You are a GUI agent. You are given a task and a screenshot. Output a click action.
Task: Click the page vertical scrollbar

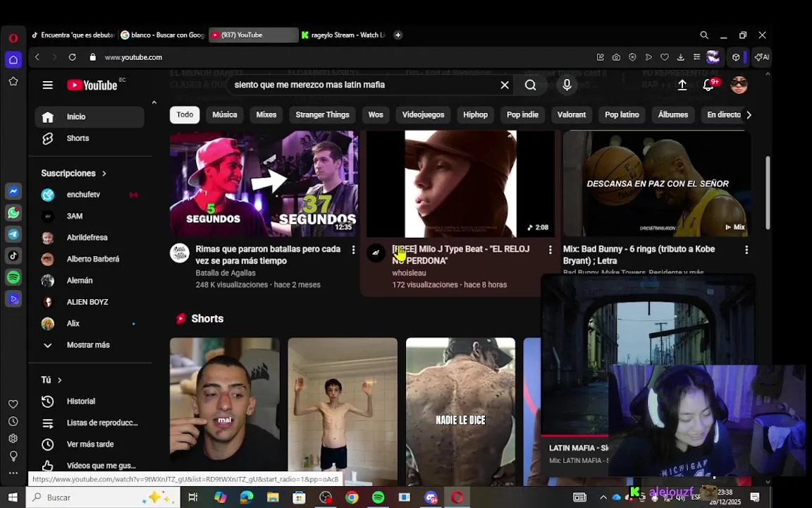768,193
